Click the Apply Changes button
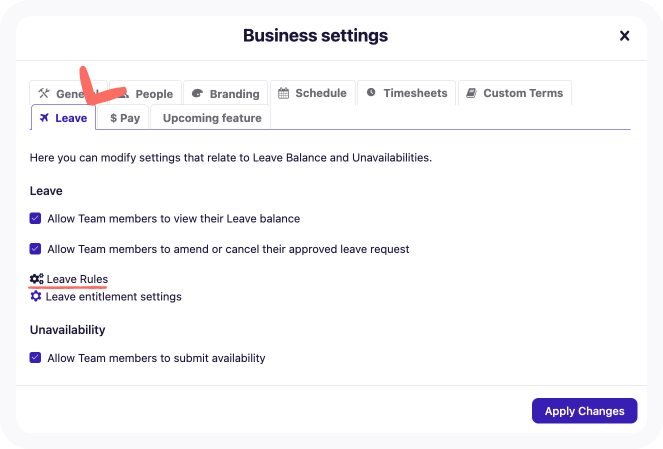Viewport: 663px width, 449px height. [x=584, y=411]
